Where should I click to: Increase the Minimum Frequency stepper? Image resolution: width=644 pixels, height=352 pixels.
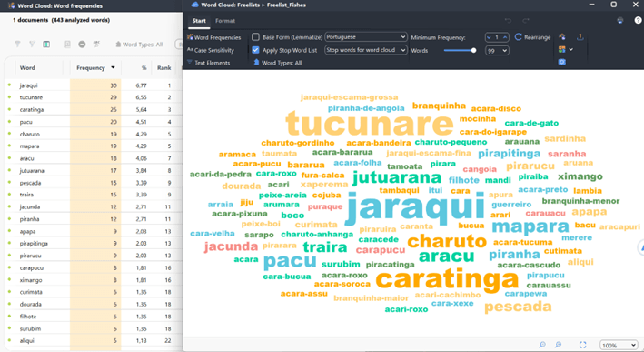click(505, 37)
